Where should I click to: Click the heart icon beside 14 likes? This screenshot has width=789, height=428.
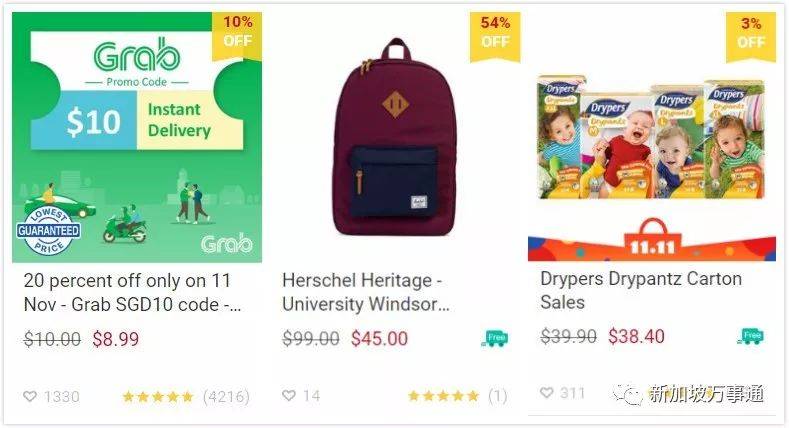(x=289, y=395)
